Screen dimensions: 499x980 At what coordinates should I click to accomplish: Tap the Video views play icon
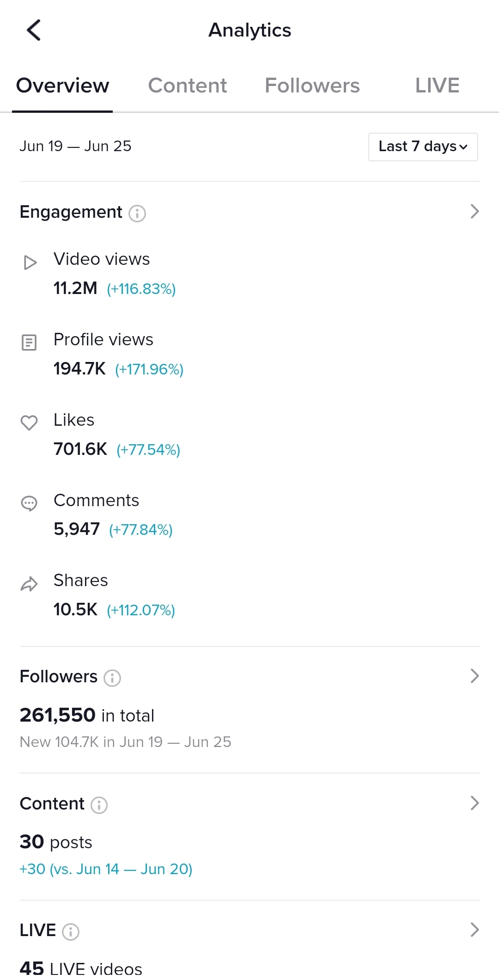(30, 263)
